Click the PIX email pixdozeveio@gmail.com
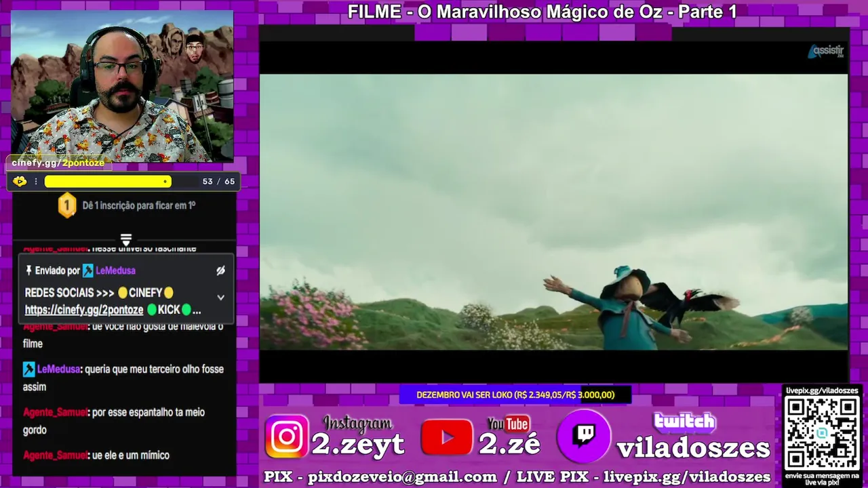This screenshot has height=488, width=868. 403,477
